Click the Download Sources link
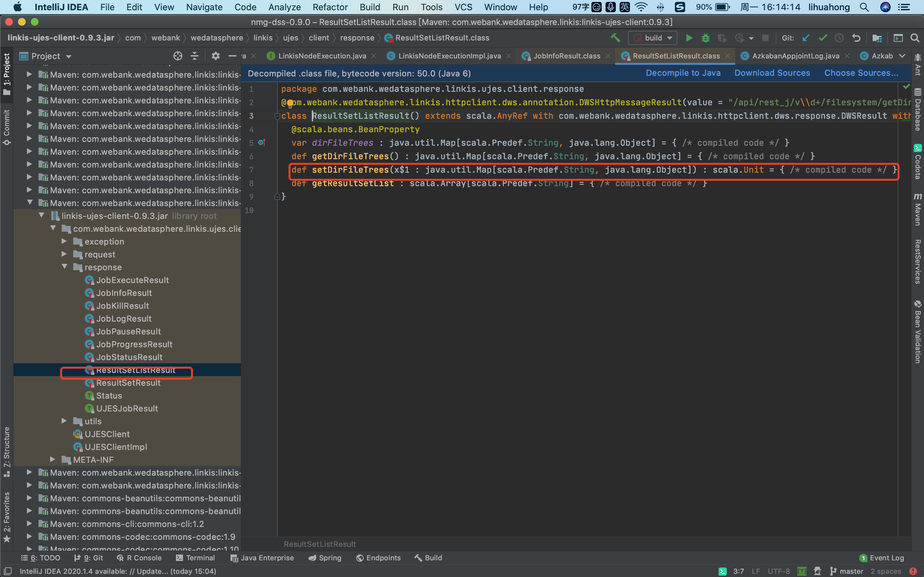The image size is (924, 577). pyautogui.click(x=772, y=73)
